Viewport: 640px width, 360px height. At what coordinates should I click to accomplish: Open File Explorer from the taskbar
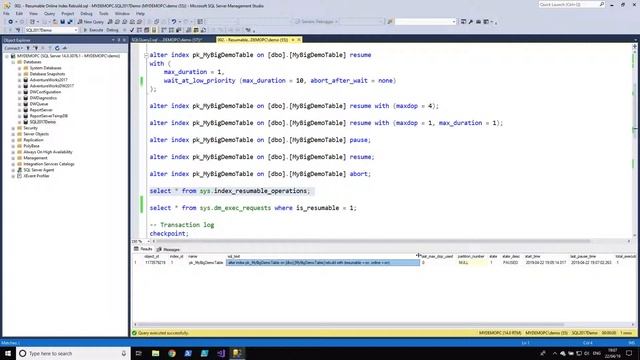pos(156,353)
